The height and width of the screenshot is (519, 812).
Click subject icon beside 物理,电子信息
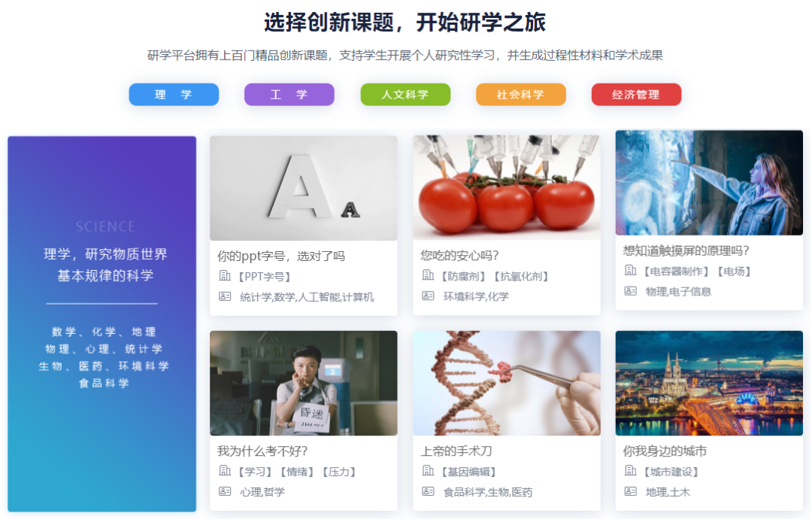pos(630,291)
